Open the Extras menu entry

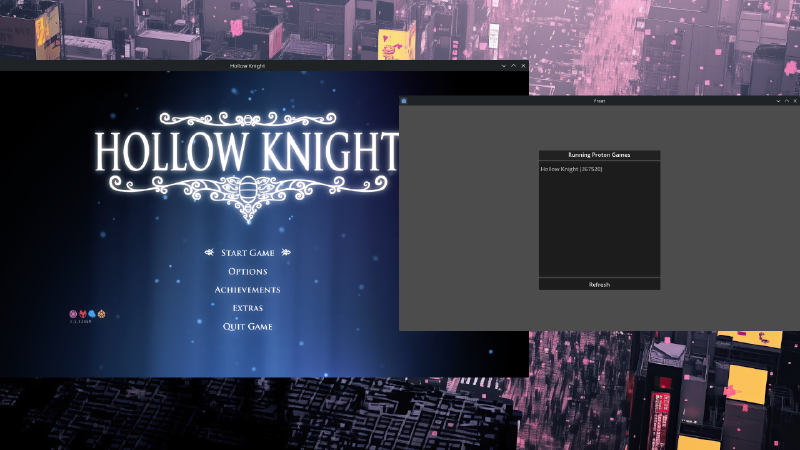pyautogui.click(x=247, y=308)
